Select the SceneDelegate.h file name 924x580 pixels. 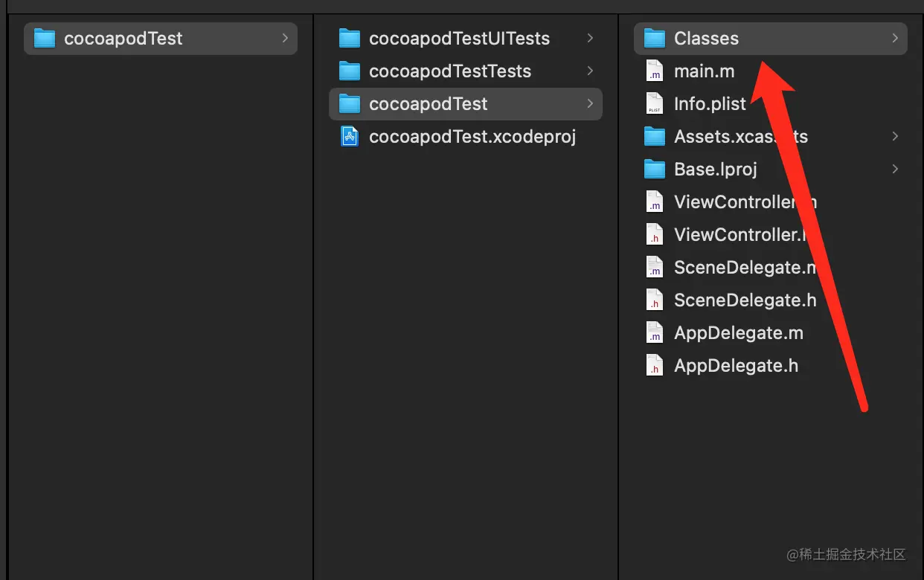[x=745, y=300]
